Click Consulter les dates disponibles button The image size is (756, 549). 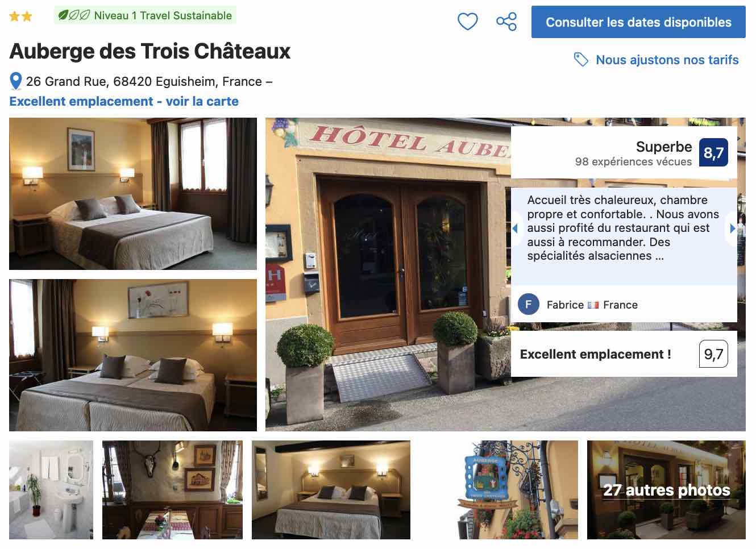pyautogui.click(x=638, y=22)
